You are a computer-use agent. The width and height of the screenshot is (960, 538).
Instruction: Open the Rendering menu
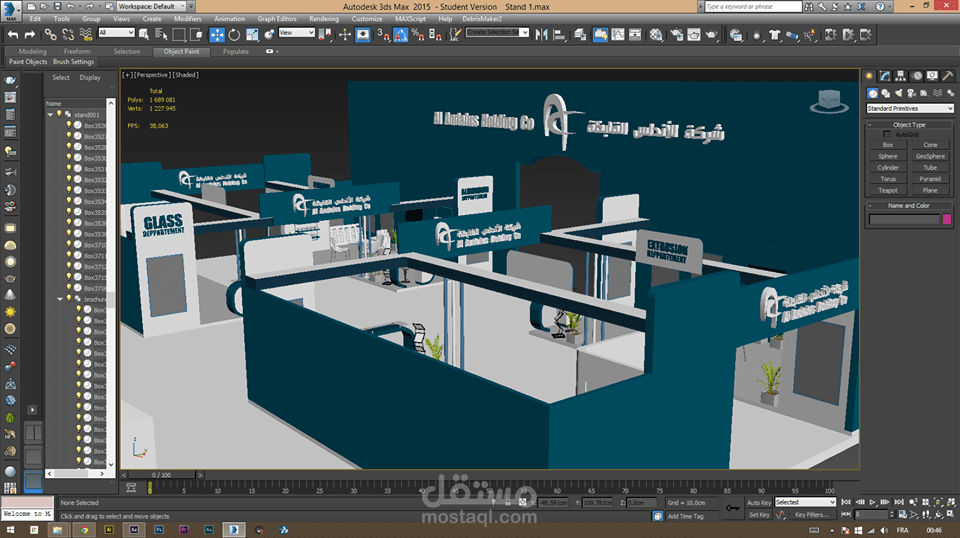[x=324, y=19]
